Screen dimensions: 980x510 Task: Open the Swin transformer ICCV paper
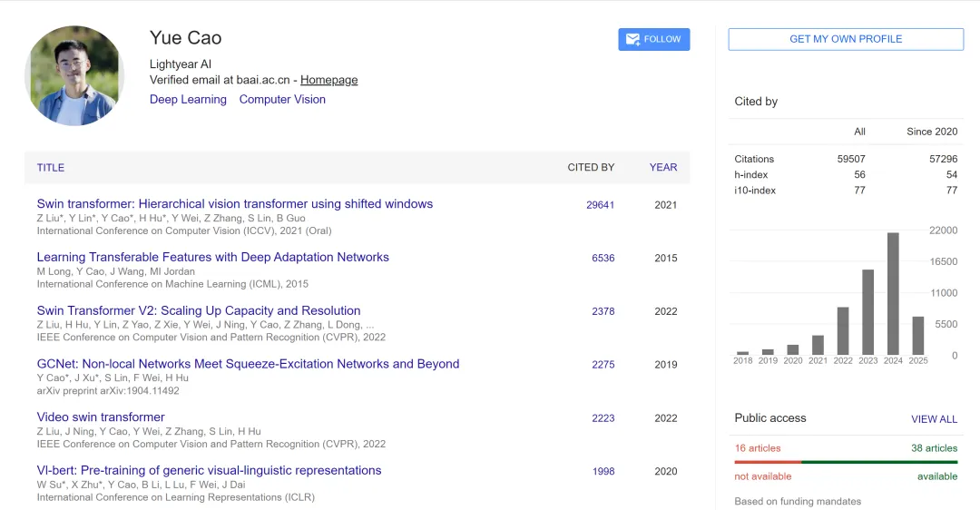tap(235, 204)
